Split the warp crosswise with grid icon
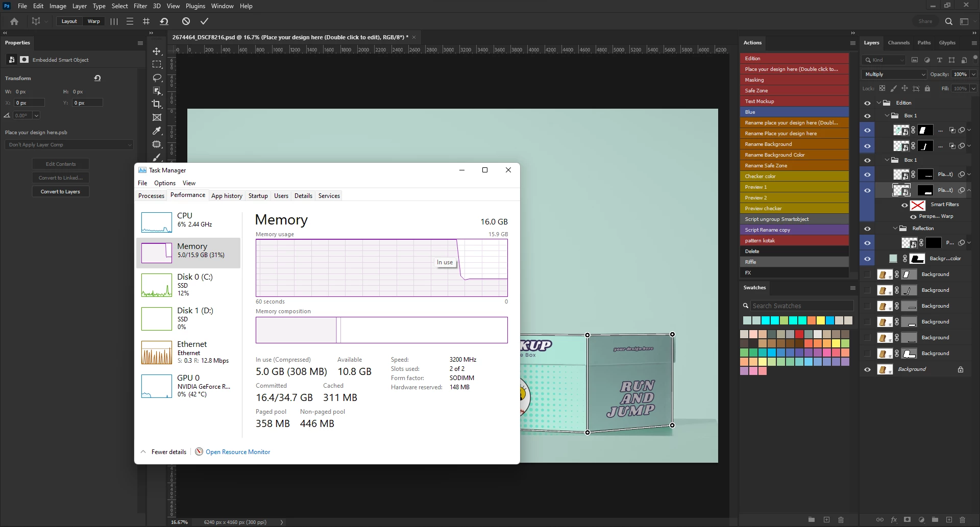Image resolution: width=980 pixels, height=527 pixels. 146,21
